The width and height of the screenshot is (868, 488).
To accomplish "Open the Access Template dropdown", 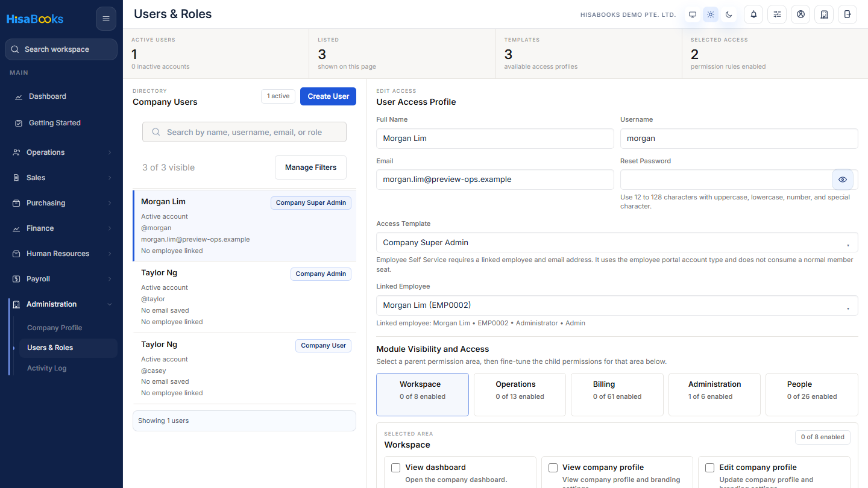I will 617,242.
